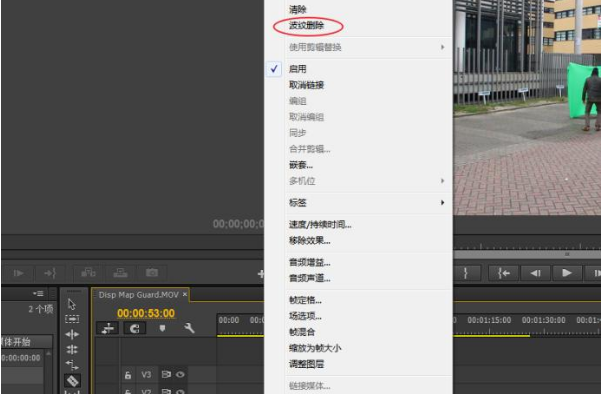Select the Ripple Edit tool
This screenshot has height=394, width=602.
pos(72,334)
